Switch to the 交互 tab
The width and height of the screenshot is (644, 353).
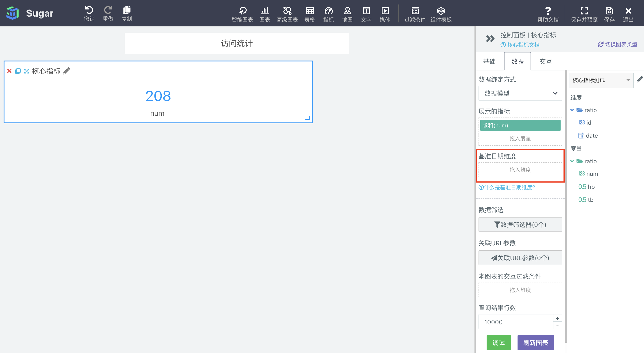coord(546,61)
